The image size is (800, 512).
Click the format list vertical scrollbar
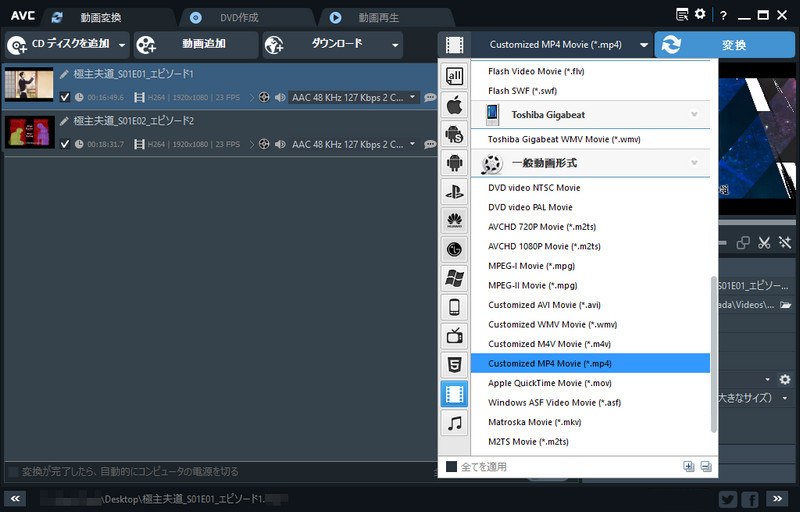pyautogui.click(x=713, y=354)
